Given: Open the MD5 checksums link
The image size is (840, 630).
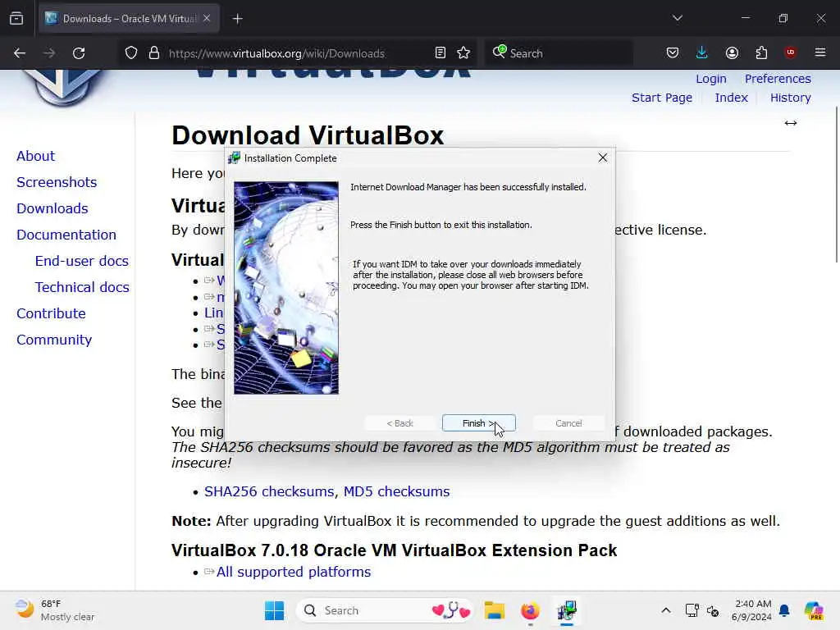Looking at the screenshot, I should (396, 491).
